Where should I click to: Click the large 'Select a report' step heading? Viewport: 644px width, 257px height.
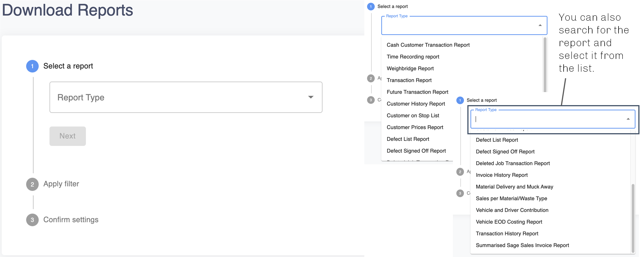coord(68,66)
